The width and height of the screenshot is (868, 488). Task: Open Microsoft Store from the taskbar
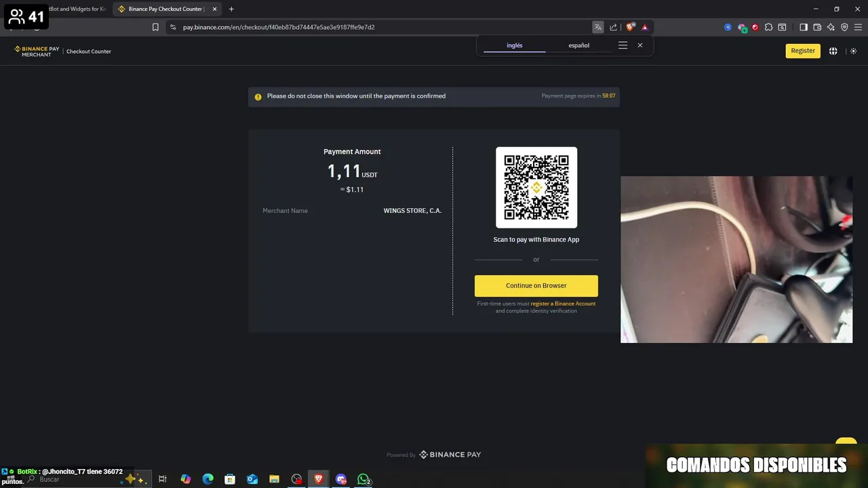[x=230, y=479]
